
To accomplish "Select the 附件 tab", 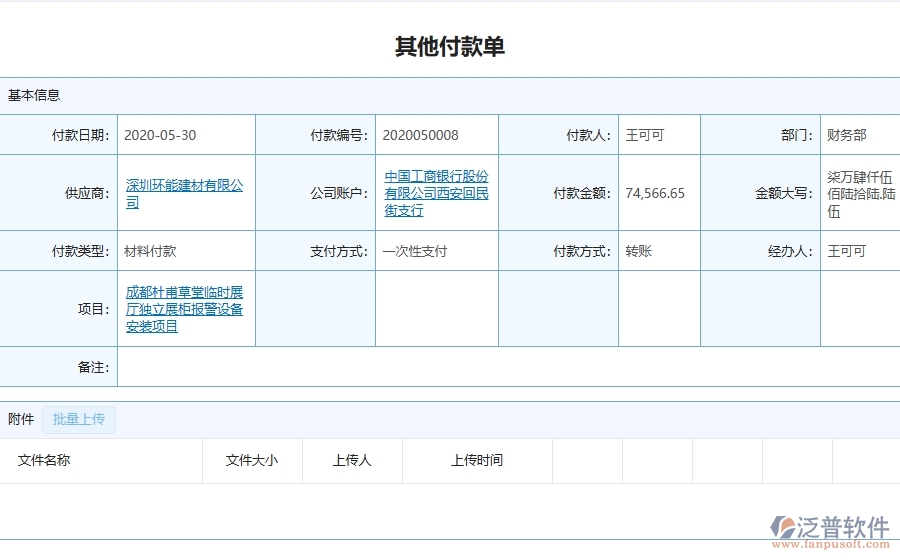I will pos(21,419).
